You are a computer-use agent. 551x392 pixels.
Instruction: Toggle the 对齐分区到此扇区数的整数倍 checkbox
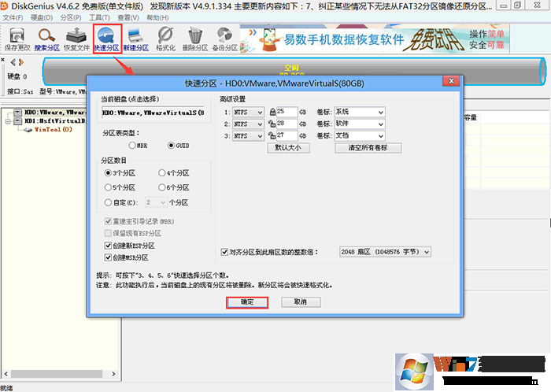click(x=224, y=252)
